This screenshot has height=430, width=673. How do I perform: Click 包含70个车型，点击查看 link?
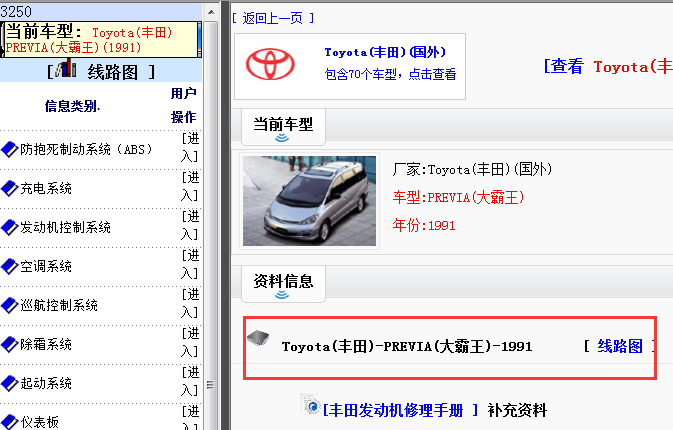pyautogui.click(x=390, y=74)
